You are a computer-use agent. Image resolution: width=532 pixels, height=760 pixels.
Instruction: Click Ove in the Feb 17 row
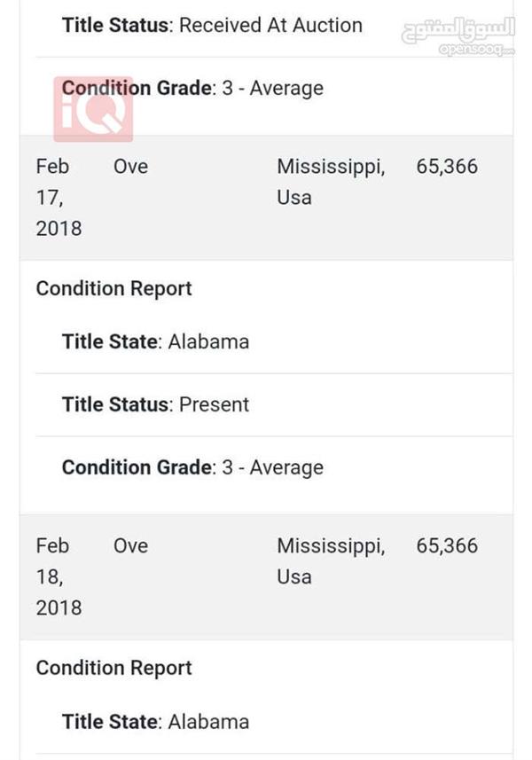click(131, 166)
